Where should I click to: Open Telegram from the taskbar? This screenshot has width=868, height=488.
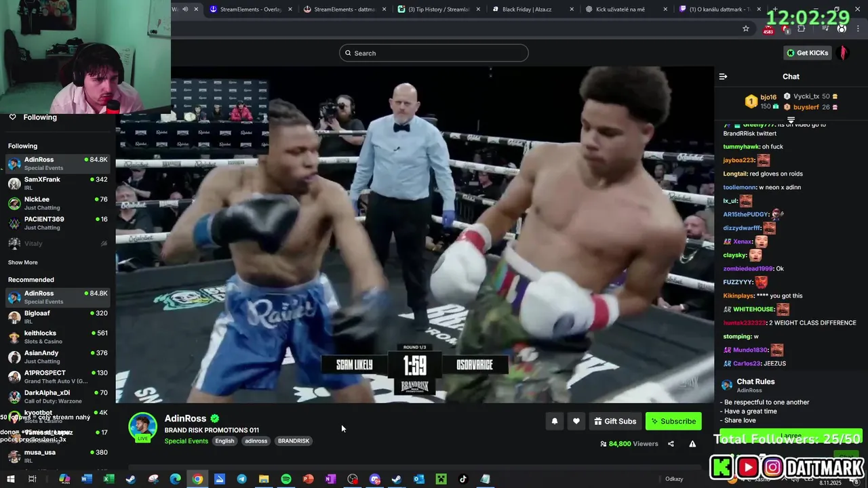click(x=241, y=479)
